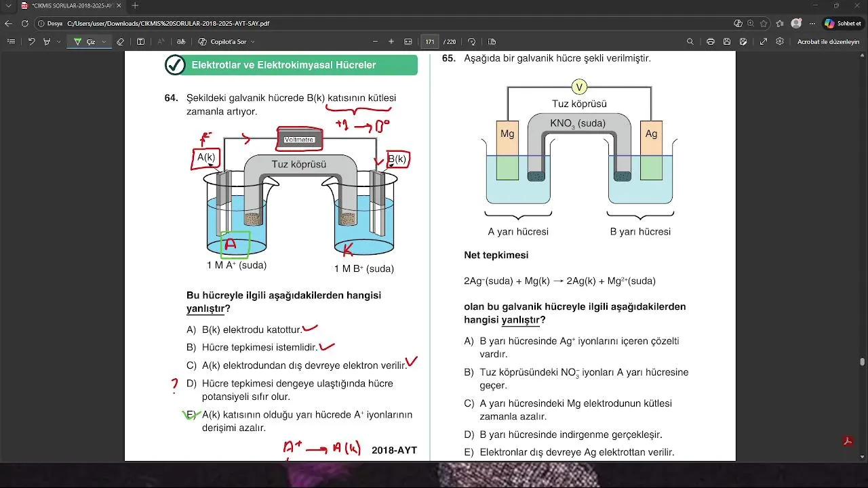868x488 pixels.
Task: View site information Dosya icon
Action: tap(50, 23)
